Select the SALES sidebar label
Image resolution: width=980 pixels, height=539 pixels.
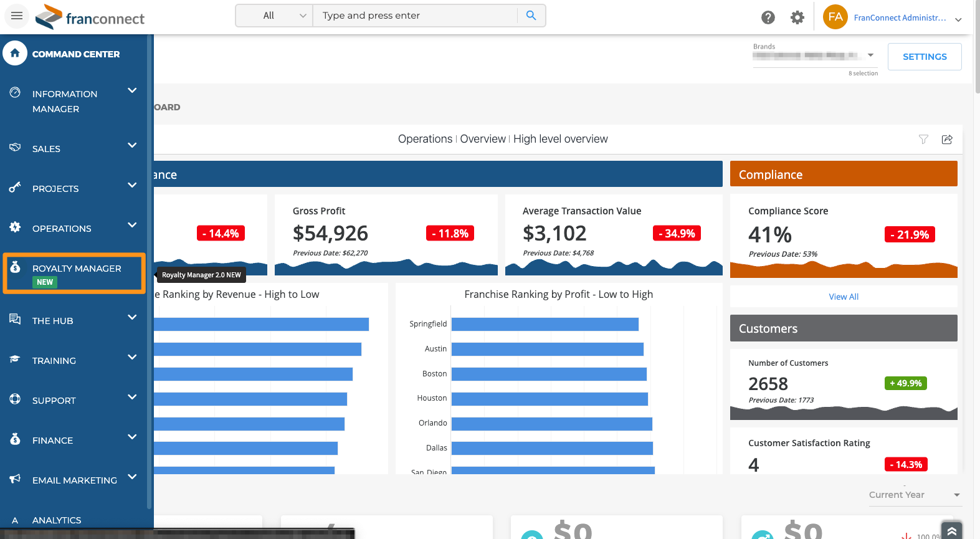46,149
